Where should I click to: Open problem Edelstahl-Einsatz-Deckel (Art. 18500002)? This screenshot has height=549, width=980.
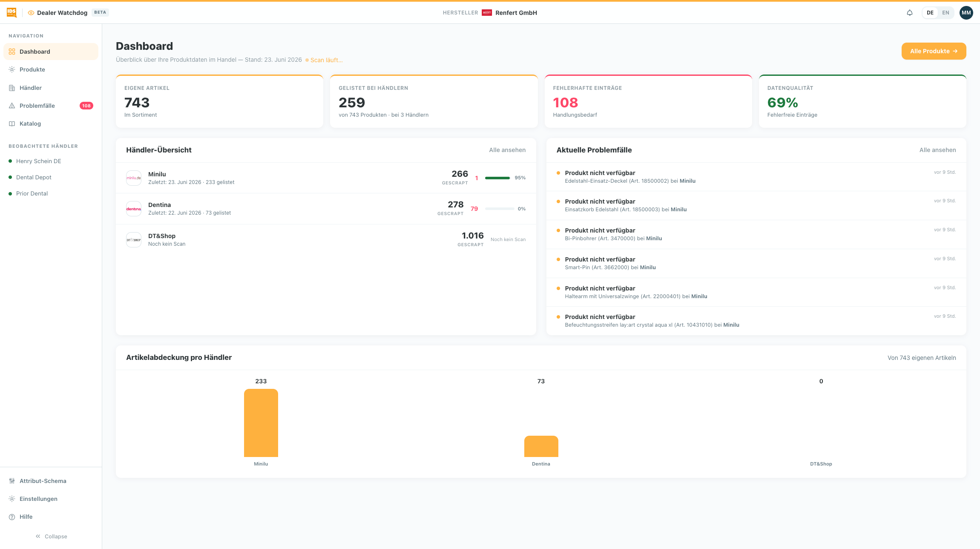point(756,177)
